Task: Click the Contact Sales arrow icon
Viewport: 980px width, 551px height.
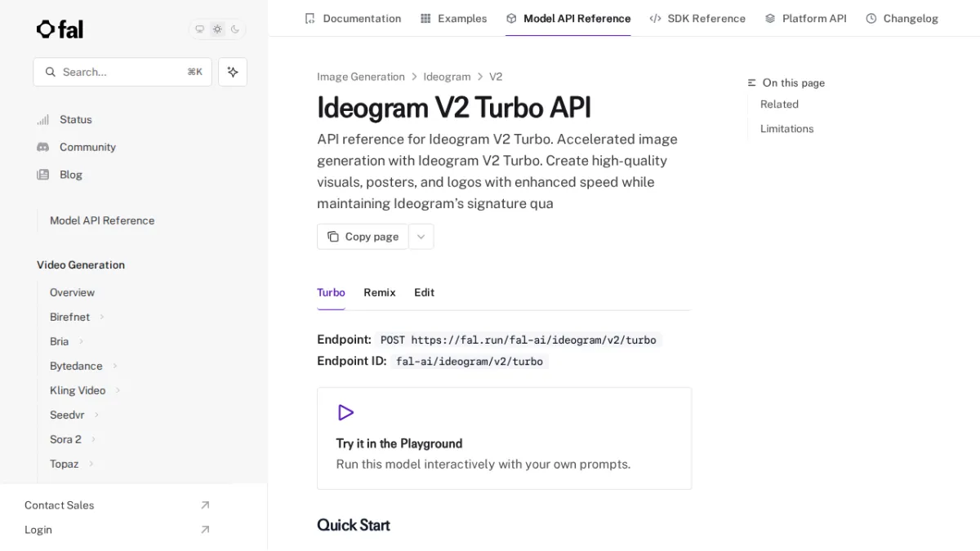Action: 205,505
